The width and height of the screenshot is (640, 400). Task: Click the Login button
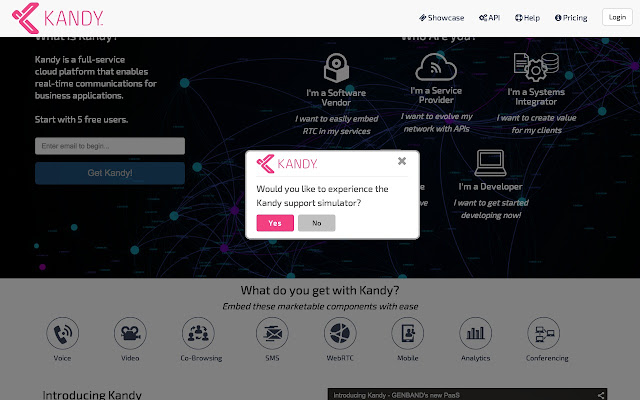click(617, 17)
